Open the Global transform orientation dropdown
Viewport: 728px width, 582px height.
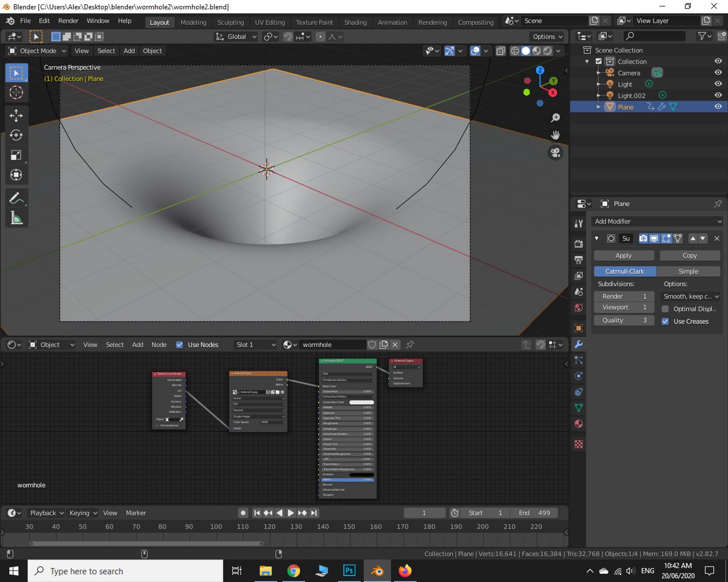point(236,37)
